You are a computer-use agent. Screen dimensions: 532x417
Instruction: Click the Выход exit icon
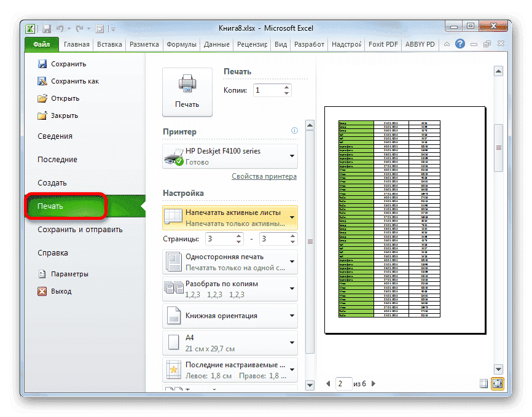coord(42,291)
